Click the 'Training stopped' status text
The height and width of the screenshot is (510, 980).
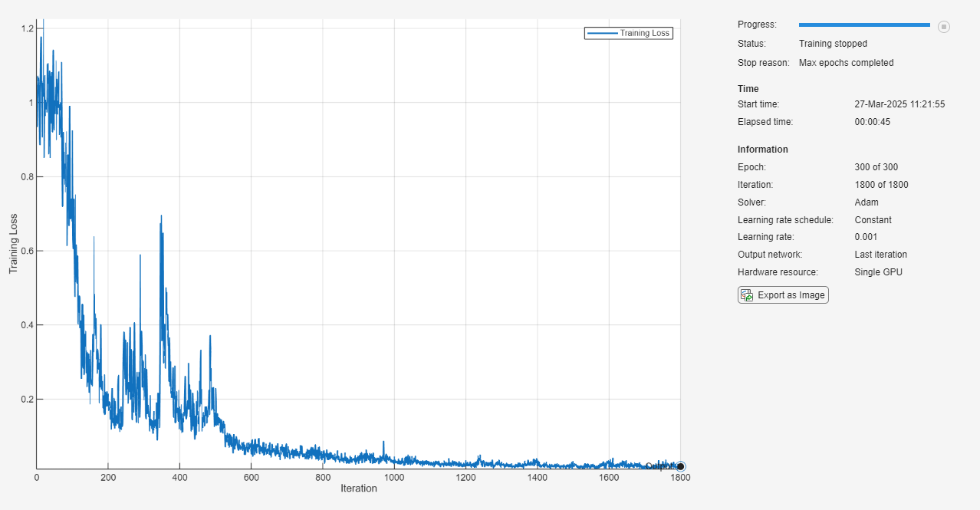pyautogui.click(x=833, y=44)
